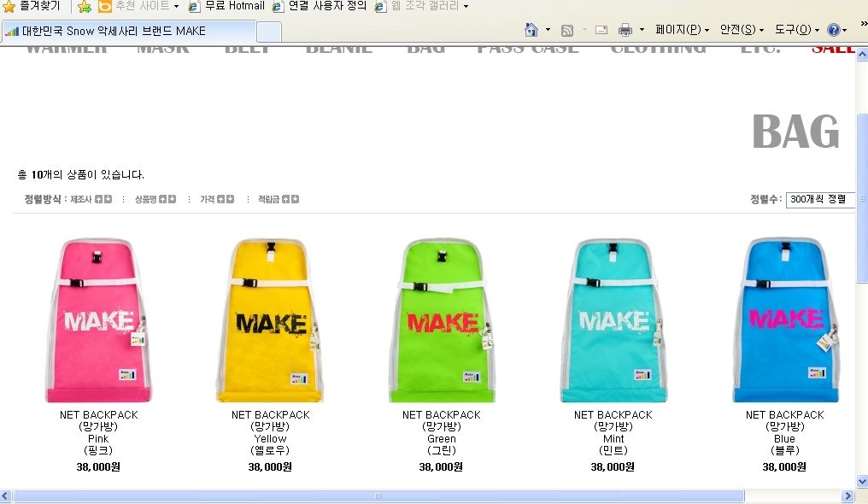Show more toolbar commands with chevron
Screen dimensions: 868x504
[864, 24]
